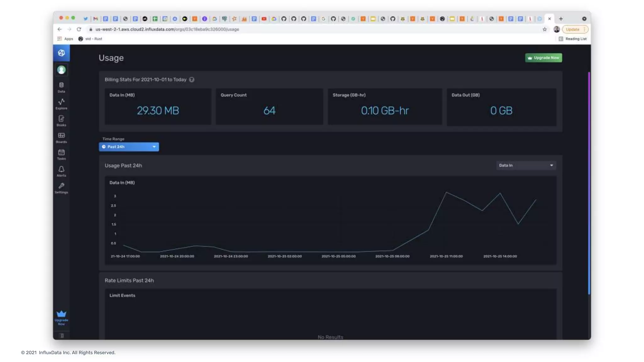Click the green Upgrade Now button

[x=543, y=58]
